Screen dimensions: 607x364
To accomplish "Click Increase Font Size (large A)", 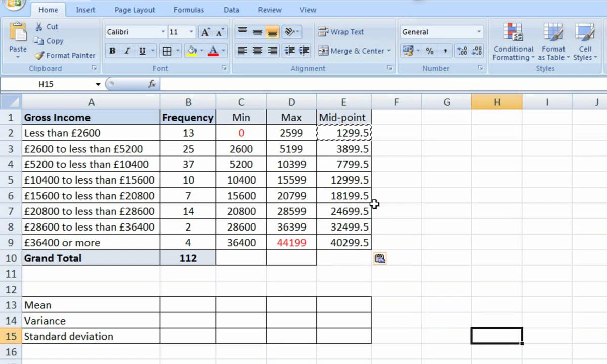I will pos(205,32).
